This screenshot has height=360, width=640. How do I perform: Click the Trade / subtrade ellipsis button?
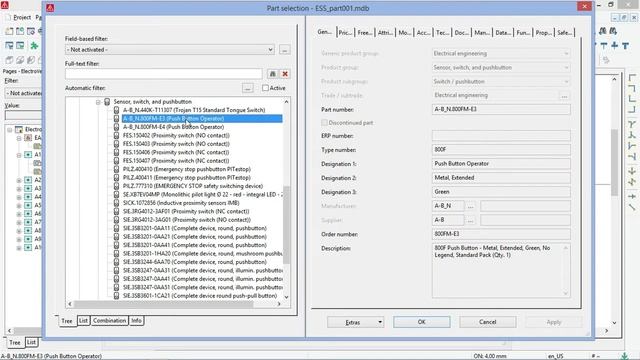click(x=564, y=96)
